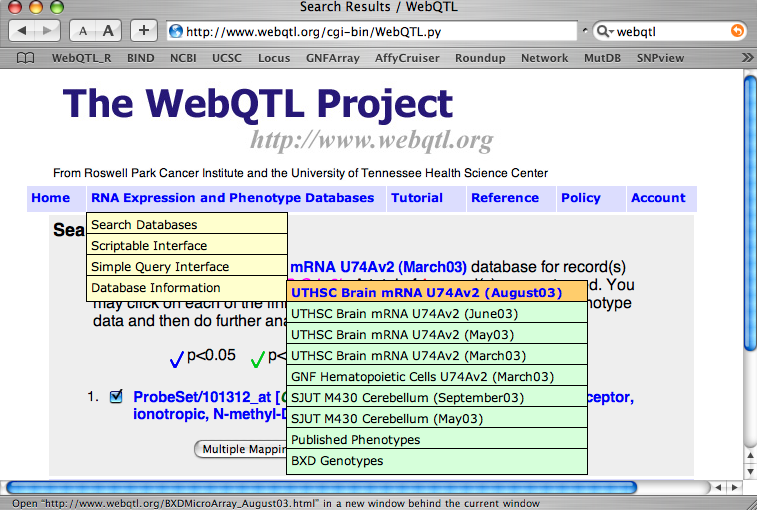Click the magnifying glass in the search field
Screen dimensions: 757x510
click(x=605, y=31)
